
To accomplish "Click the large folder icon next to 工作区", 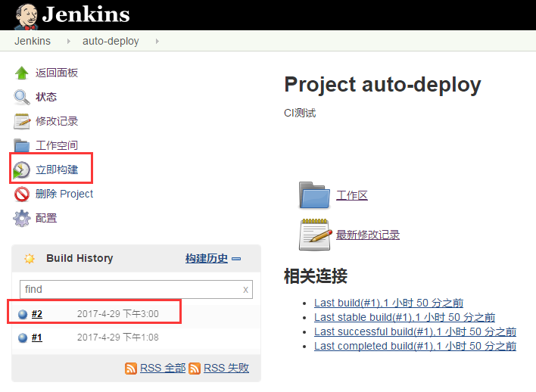I will pos(314,195).
